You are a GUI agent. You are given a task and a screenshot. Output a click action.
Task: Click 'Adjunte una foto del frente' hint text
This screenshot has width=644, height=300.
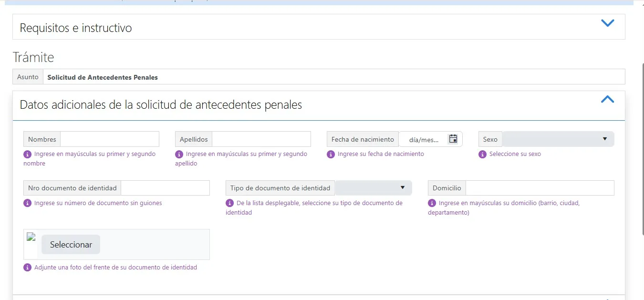(115, 268)
